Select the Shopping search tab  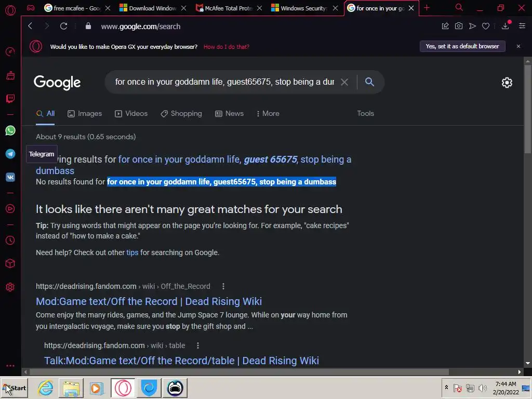tap(181, 114)
